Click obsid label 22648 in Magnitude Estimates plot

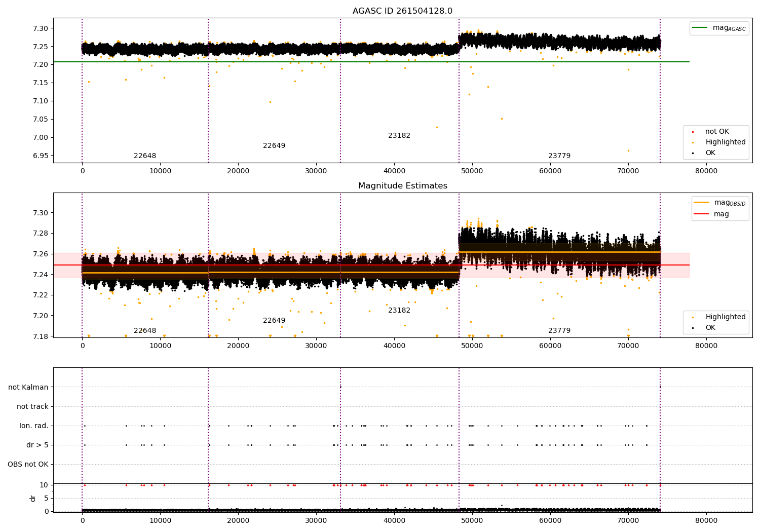tap(145, 331)
